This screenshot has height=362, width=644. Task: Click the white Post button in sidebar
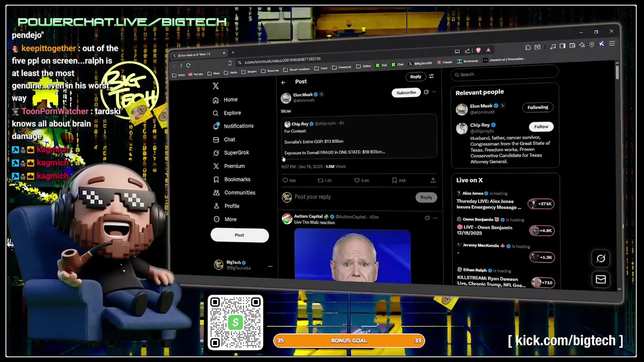(x=239, y=235)
